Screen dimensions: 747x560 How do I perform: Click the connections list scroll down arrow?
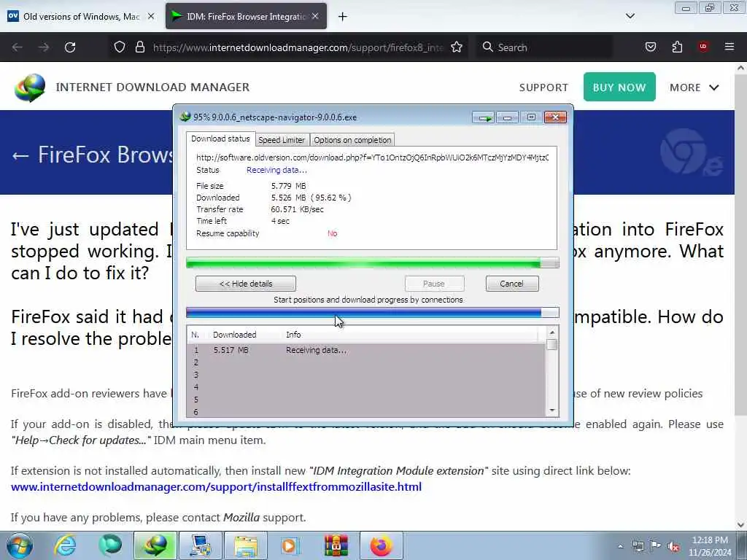click(552, 411)
